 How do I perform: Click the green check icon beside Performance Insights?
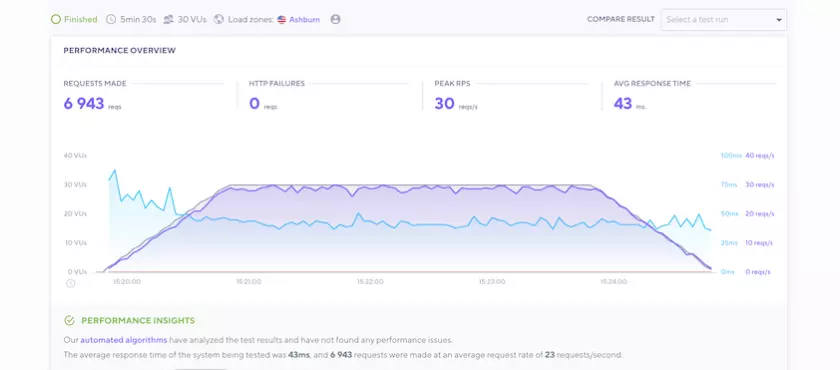pos(69,321)
